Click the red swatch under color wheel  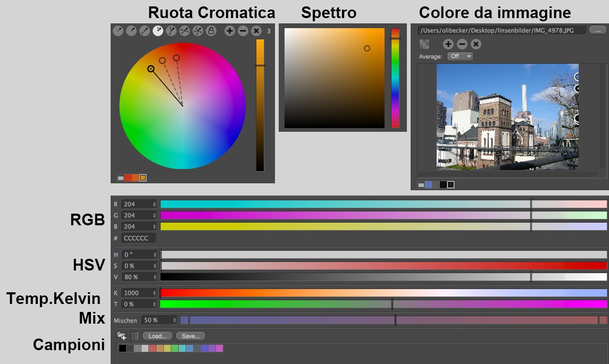[128, 177]
